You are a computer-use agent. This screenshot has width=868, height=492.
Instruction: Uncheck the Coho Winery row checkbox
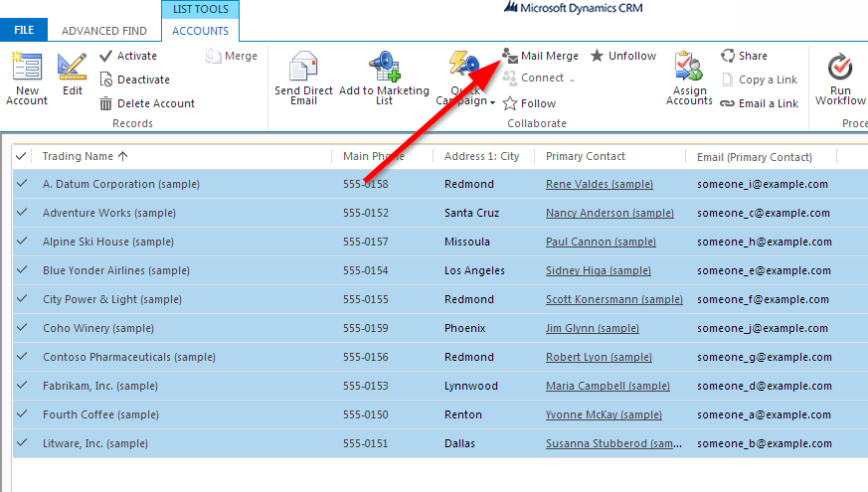click(x=22, y=327)
